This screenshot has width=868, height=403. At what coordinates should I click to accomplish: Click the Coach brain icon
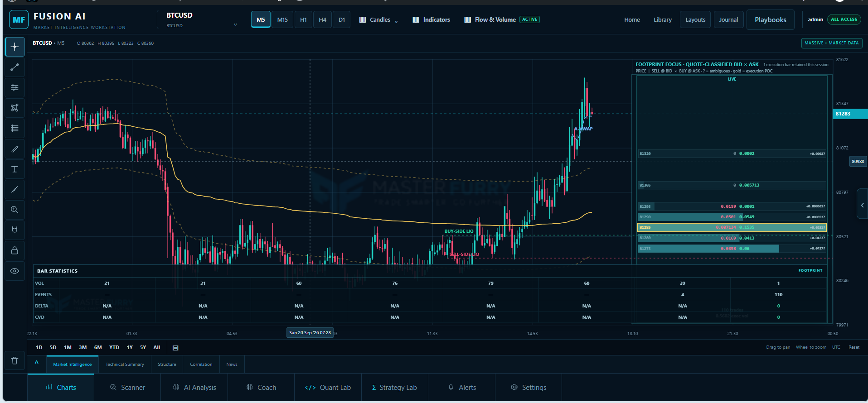[x=250, y=387]
